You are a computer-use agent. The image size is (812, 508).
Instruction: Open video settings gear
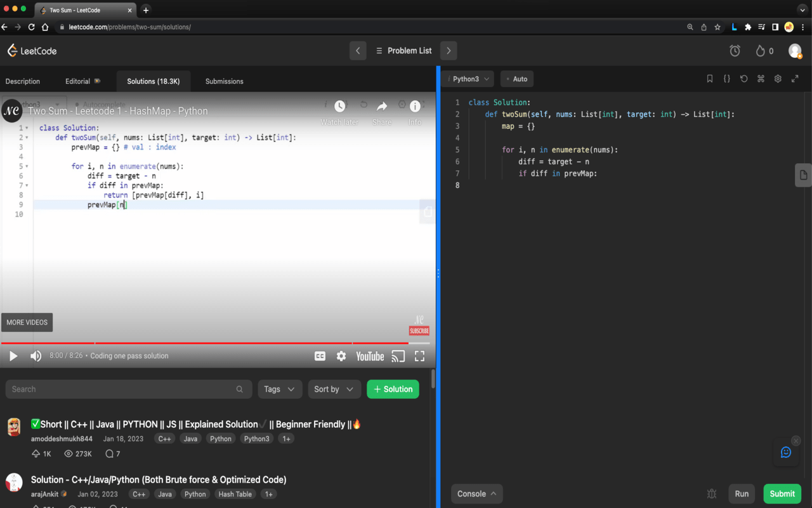341,356
